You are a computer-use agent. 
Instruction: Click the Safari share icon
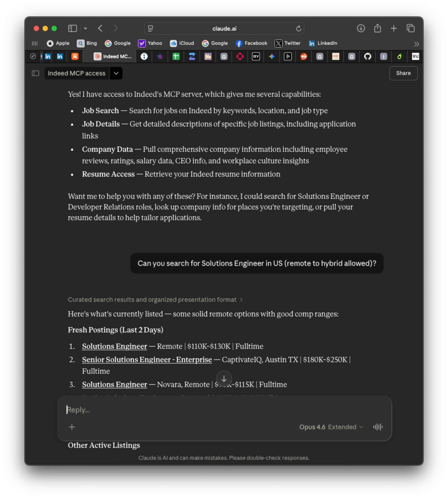click(x=377, y=28)
